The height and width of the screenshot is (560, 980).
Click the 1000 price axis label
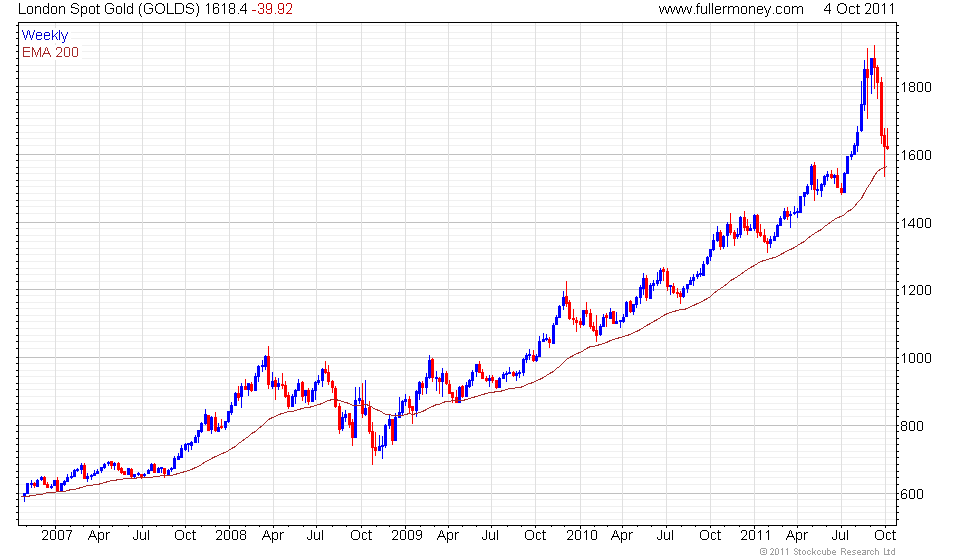916,358
